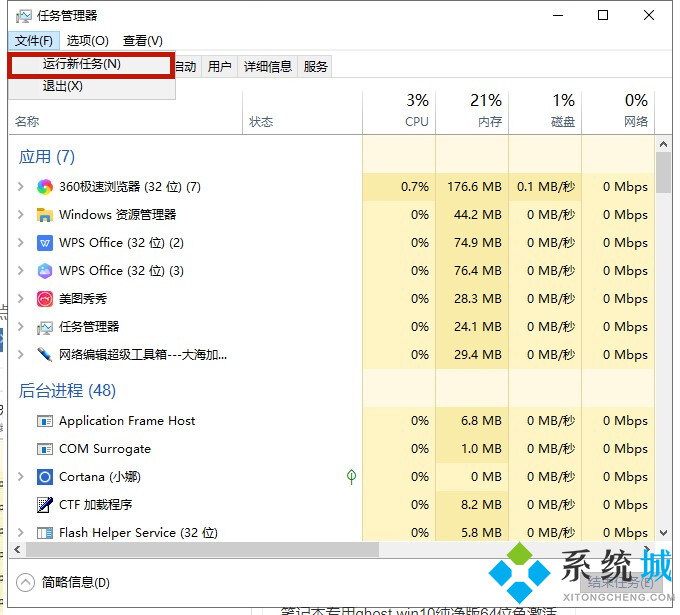Click the 0.1 MB/秒 disk cell
Viewport: 680px width, 615px height.
pyautogui.click(x=545, y=187)
